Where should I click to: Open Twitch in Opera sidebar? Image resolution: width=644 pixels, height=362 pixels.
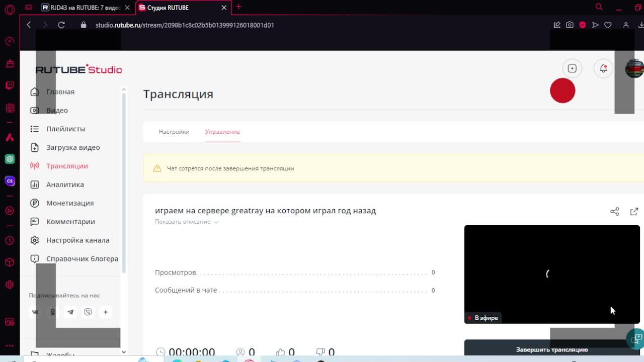point(10,85)
